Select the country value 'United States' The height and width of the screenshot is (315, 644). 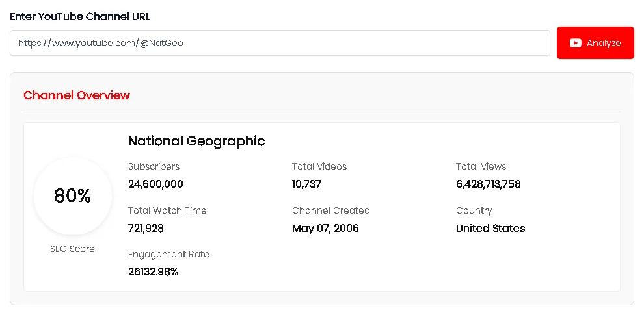490,229
